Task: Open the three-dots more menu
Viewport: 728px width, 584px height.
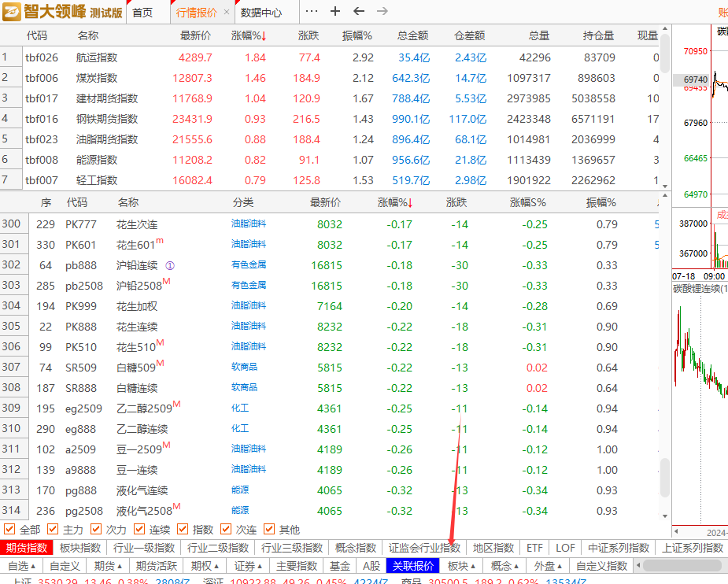Action: pos(312,11)
